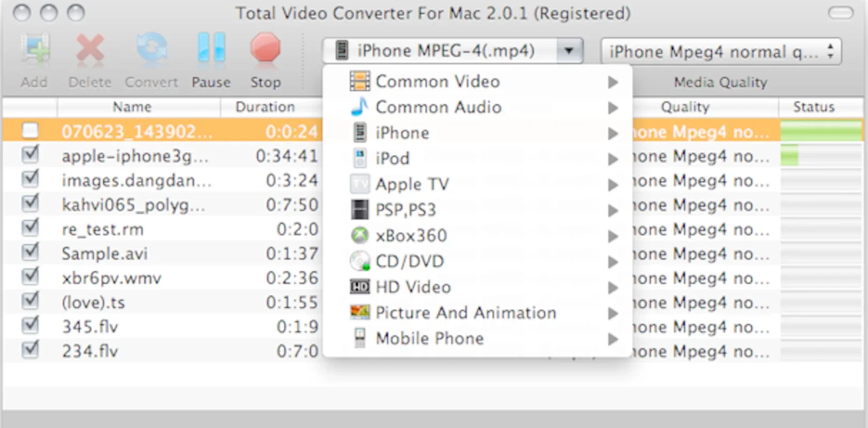
Task: Expand the CD/DVD submenu arrow
Action: [613, 262]
